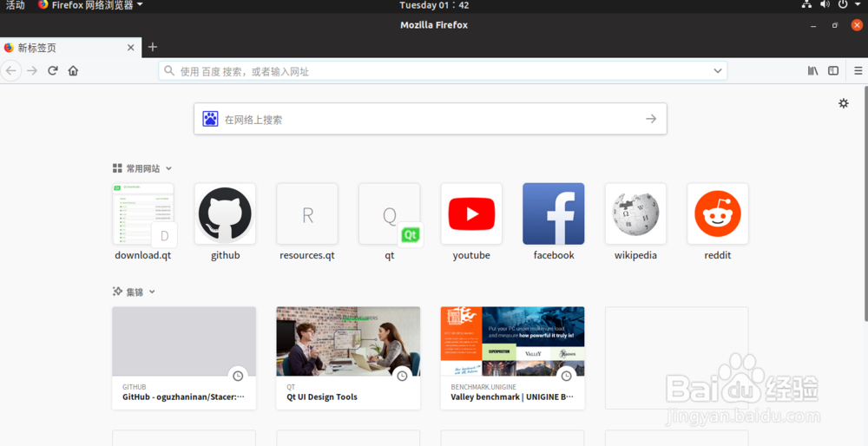Open the youtube top site tile
This screenshot has width=868, height=446.
coord(471,213)
